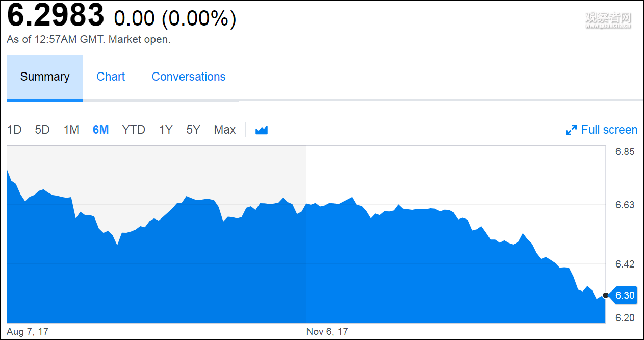The width and height of the screenshot is (644, 340).
Task: Choose the 5D time range
Action: [x=42, y=130]
